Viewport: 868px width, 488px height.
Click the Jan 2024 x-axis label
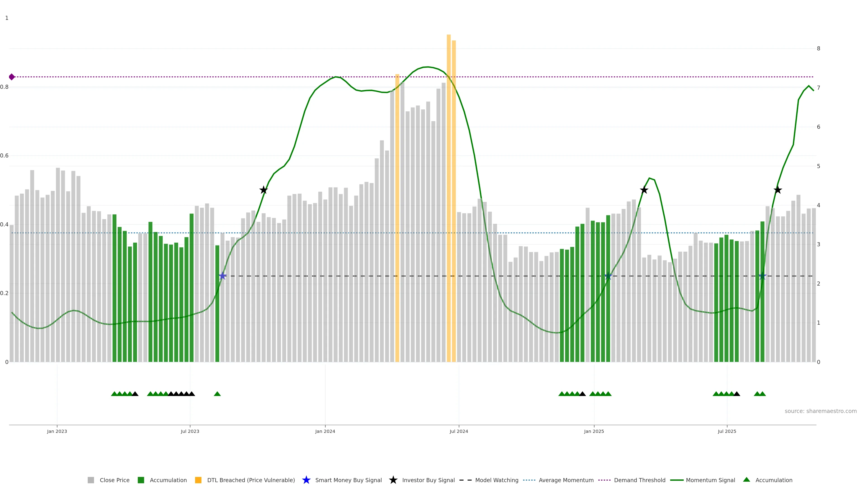click(325, 432)
